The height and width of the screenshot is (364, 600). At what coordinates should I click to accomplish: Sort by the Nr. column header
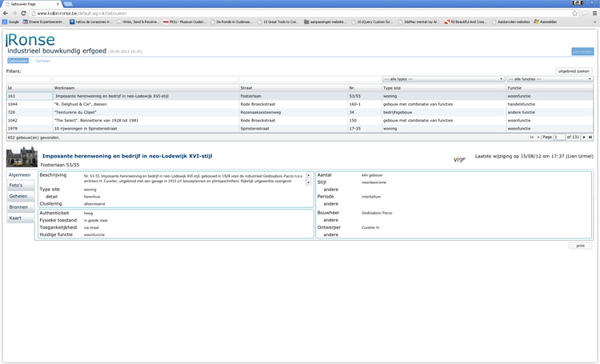click(365, 88)
